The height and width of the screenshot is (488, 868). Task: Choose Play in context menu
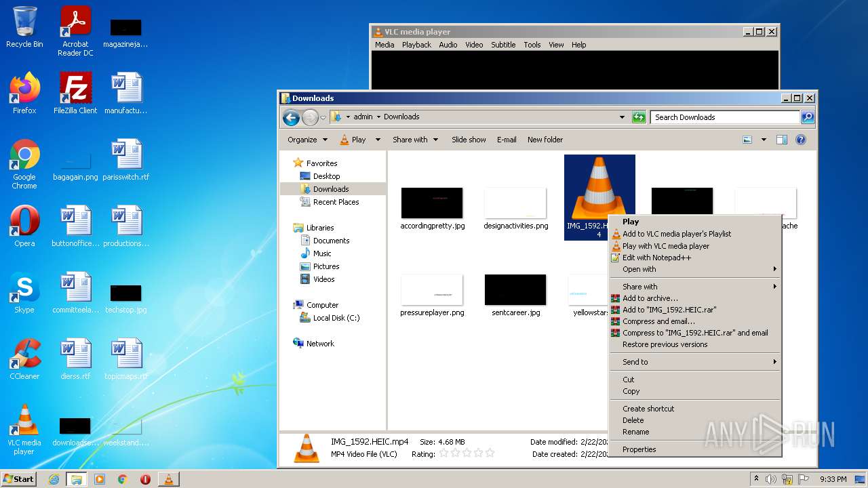[x=694, y=222]
